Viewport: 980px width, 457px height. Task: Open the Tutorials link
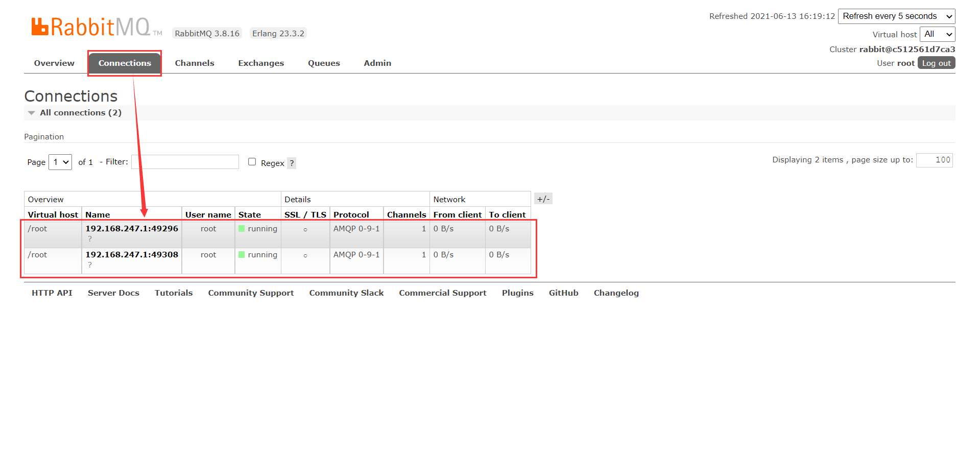174,293
